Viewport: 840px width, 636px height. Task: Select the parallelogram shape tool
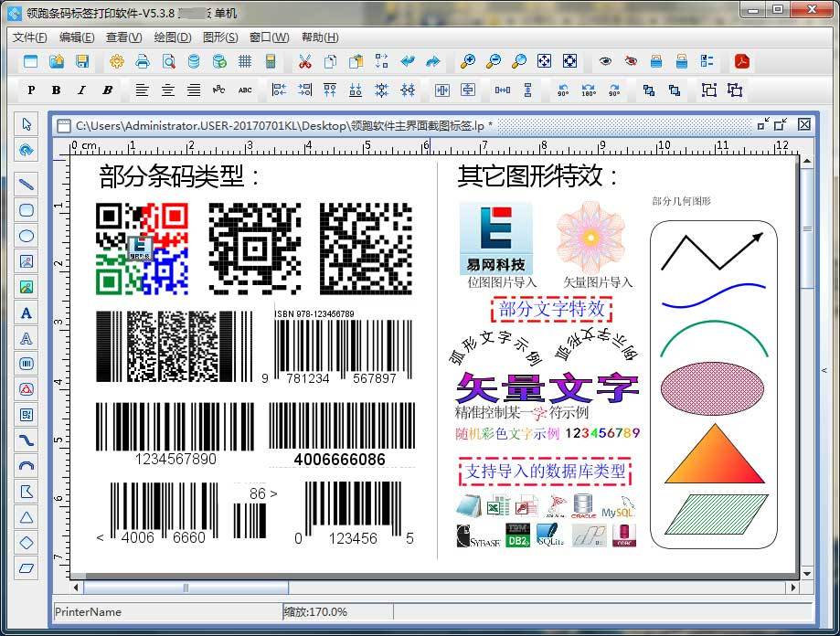pyautogui.click(x=27, y=568)
